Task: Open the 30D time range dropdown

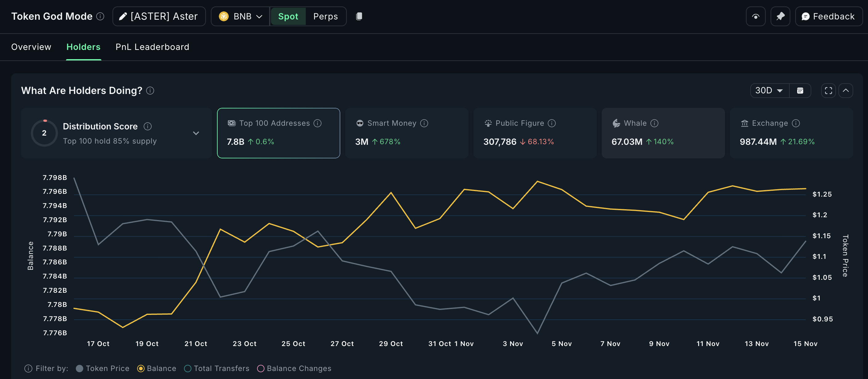Action: coord(769,90)
